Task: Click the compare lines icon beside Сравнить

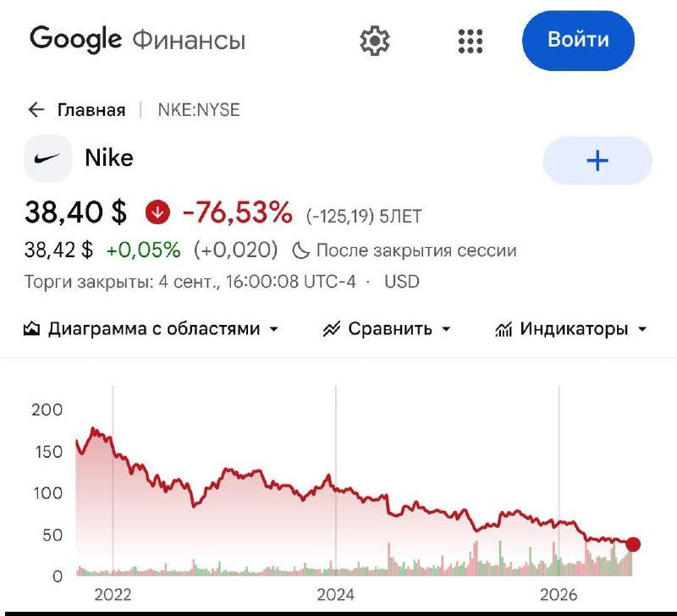Action: click(x=332, y=329)
